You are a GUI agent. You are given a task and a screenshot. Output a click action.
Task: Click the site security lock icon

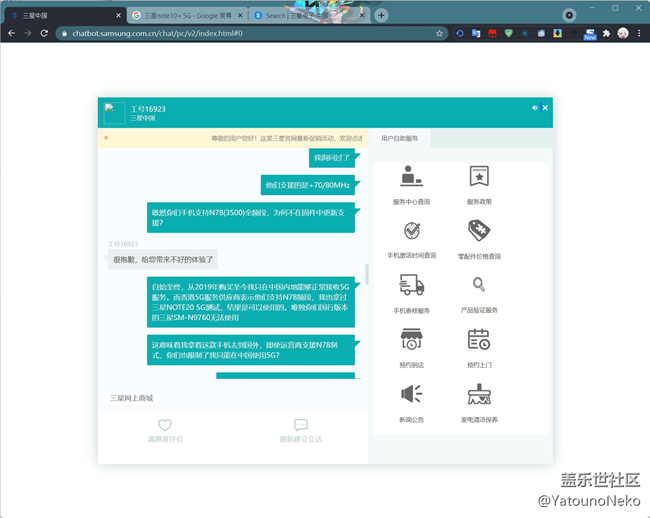pyautogui.click(x=64, y=33)
